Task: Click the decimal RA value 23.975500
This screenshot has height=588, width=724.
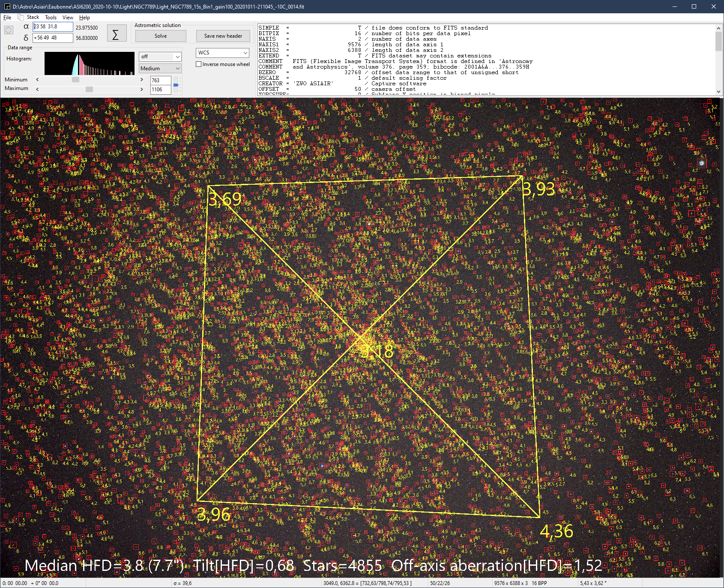Action: tap(87, 27)
